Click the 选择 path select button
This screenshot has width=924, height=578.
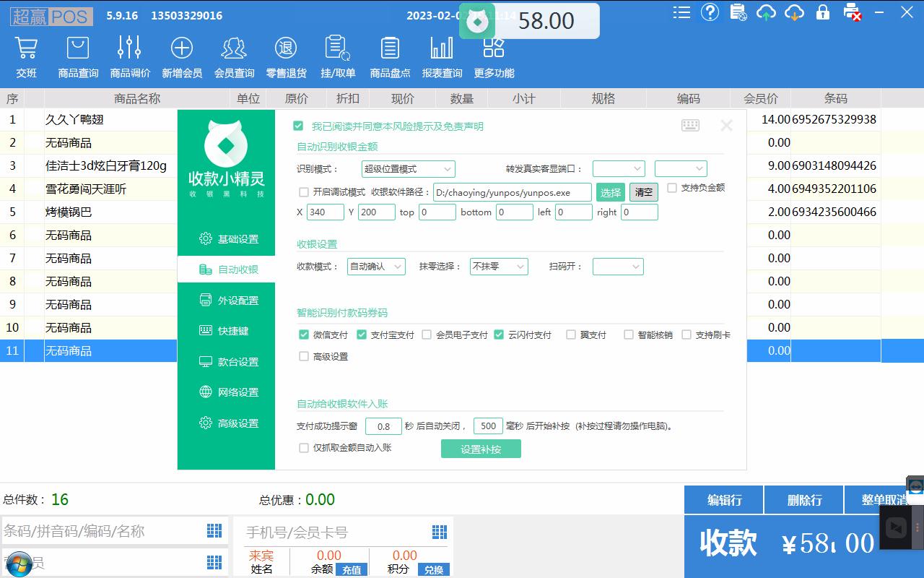click(611, 192)
